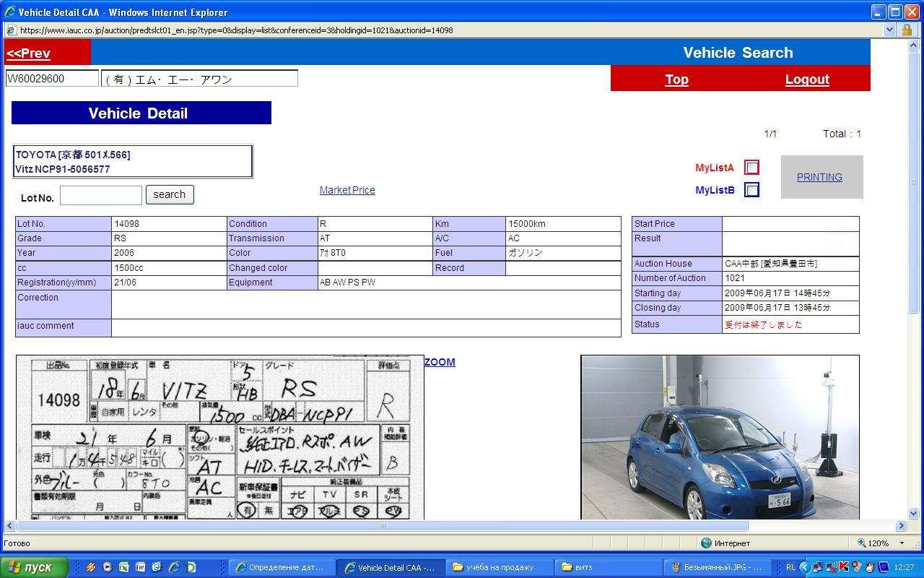
Task: Open Outlook Express from quick launch
Action: pos(157,567)
